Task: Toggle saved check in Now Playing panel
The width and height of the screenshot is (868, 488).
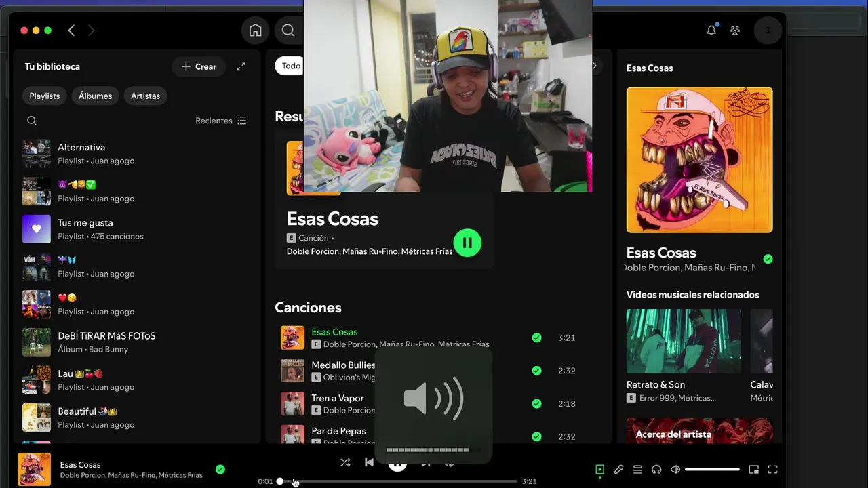Action: [x=768, y=259]
